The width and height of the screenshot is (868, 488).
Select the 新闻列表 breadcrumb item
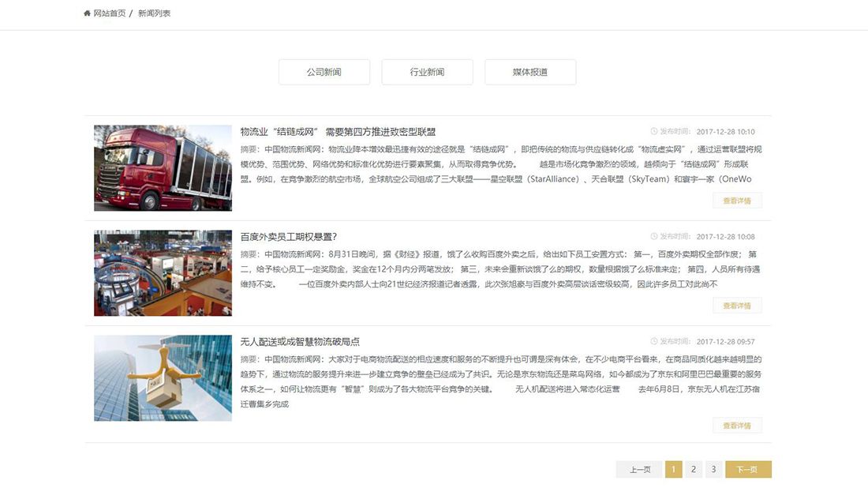[154, 13]
